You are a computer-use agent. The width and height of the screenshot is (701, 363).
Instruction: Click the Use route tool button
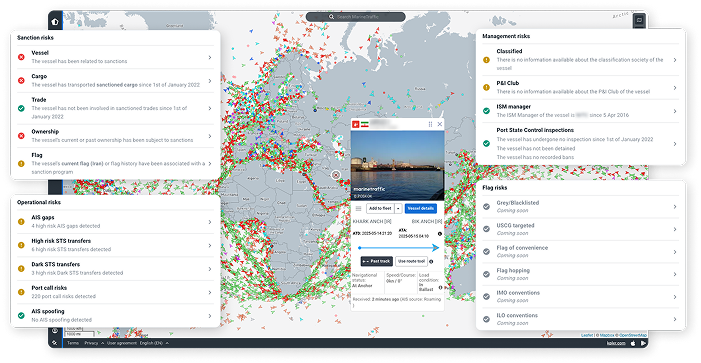[x=411, y=262]
